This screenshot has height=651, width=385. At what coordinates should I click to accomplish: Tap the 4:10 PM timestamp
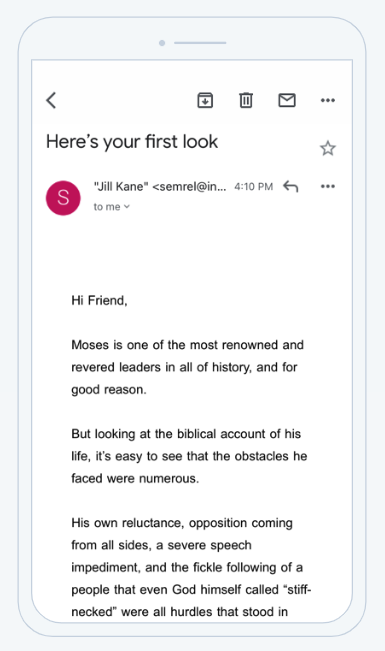[x=253, y=187]
